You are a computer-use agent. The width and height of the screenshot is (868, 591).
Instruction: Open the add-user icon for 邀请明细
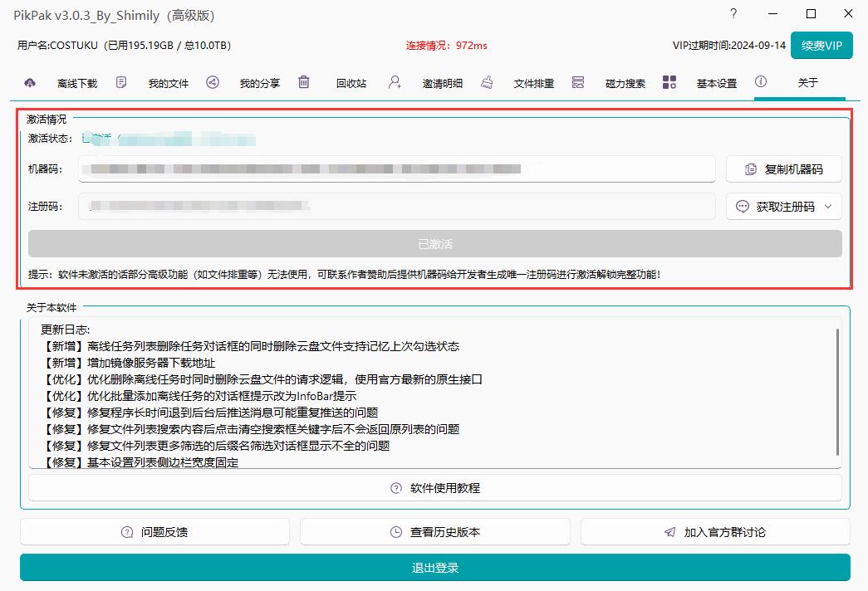395,82
